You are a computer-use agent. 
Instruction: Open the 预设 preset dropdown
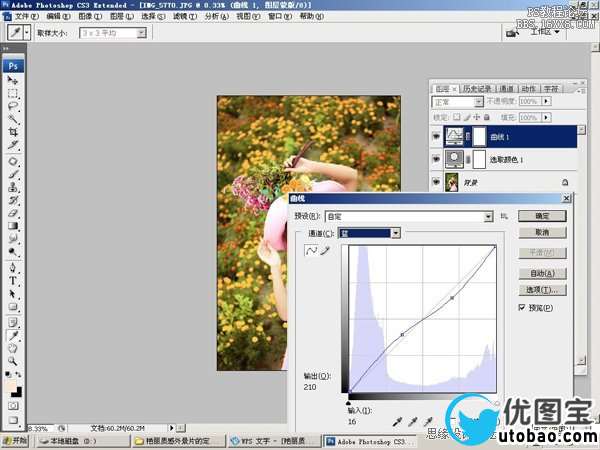pyautogui.click(x=488, y=216)
